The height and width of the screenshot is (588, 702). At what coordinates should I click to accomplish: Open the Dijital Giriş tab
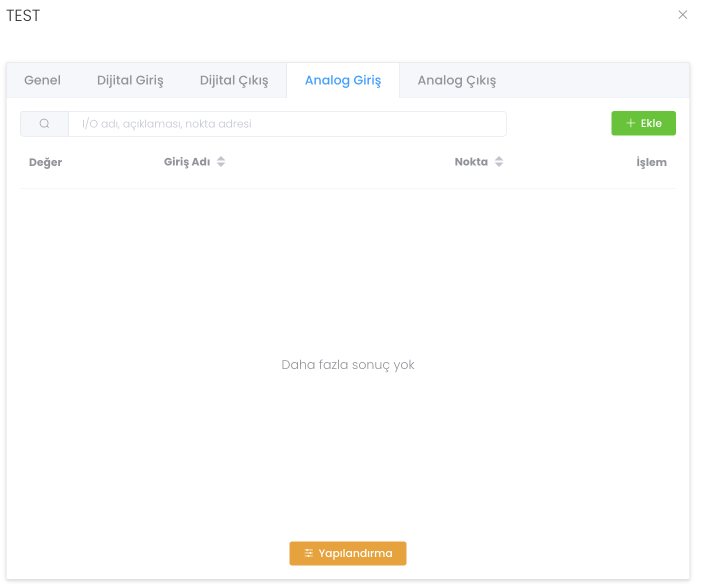(x=130, y=80)
